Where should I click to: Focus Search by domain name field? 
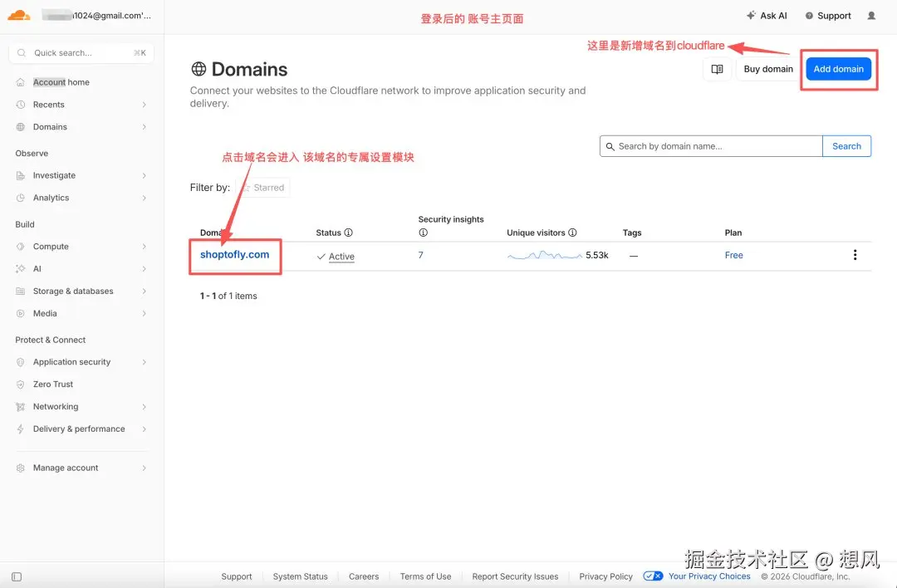click(x=711, y=146)
